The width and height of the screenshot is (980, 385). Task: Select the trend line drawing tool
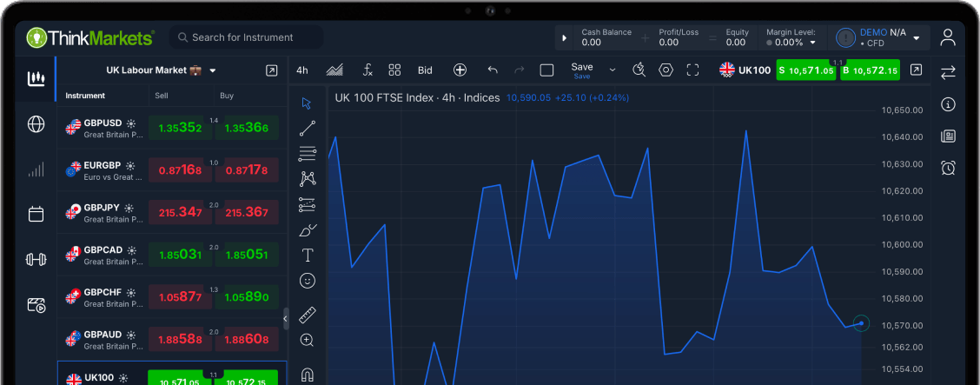pos(307,129)
